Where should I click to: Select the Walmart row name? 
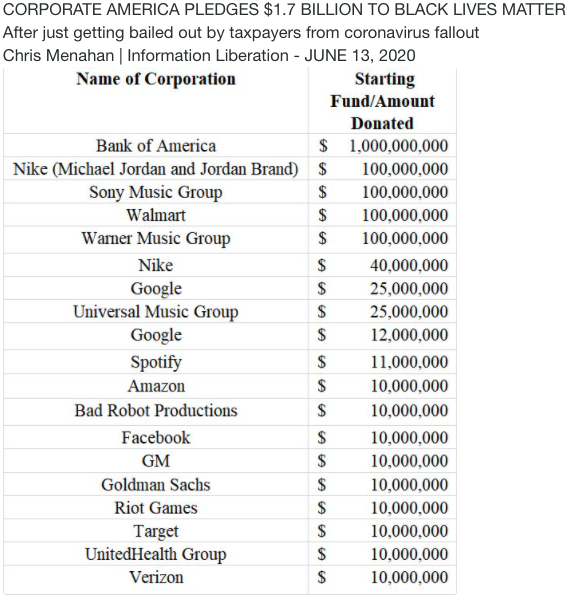(156, 215)
